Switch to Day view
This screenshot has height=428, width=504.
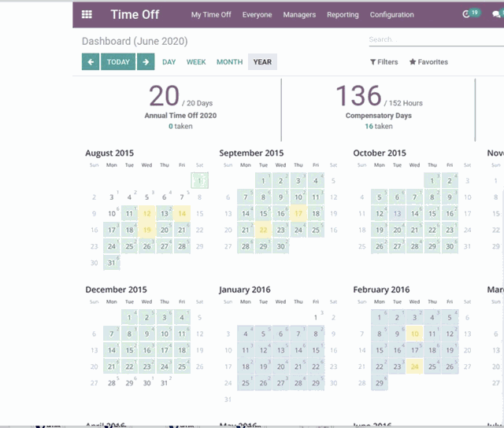[x=169, y=62]
